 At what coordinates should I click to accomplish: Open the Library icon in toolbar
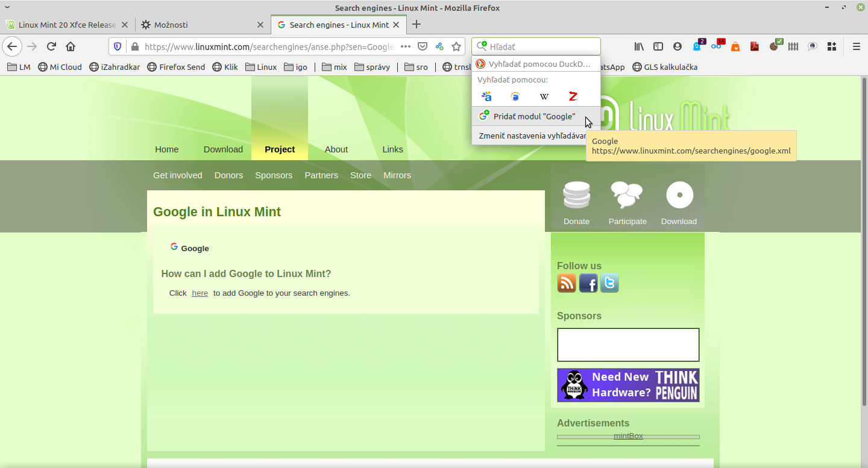click(x=639, y=46)
